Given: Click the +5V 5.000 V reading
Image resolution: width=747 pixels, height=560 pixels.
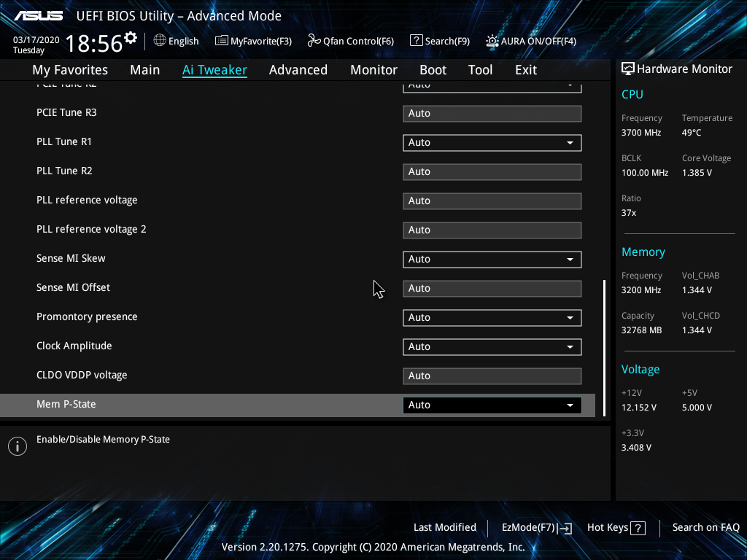Looking at the screenshot, I should (697, 408).
